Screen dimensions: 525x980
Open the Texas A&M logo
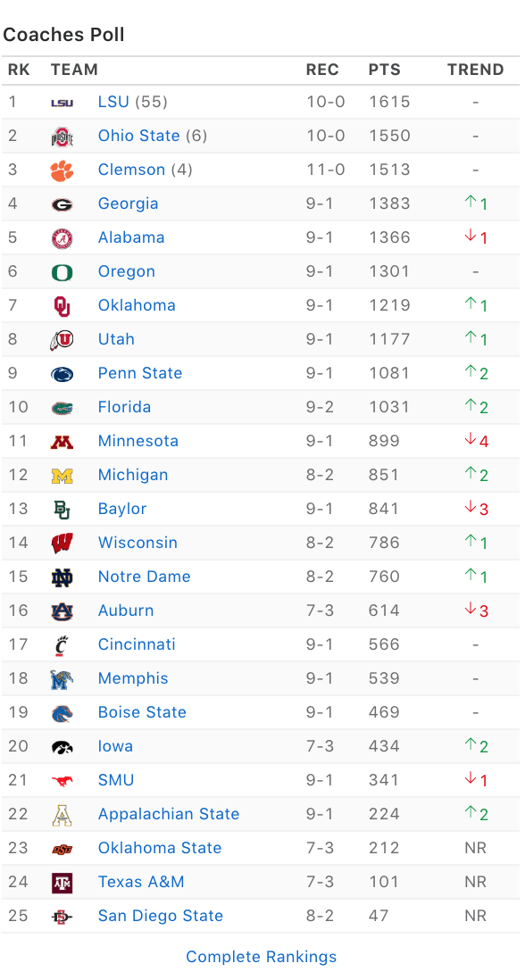62,883
